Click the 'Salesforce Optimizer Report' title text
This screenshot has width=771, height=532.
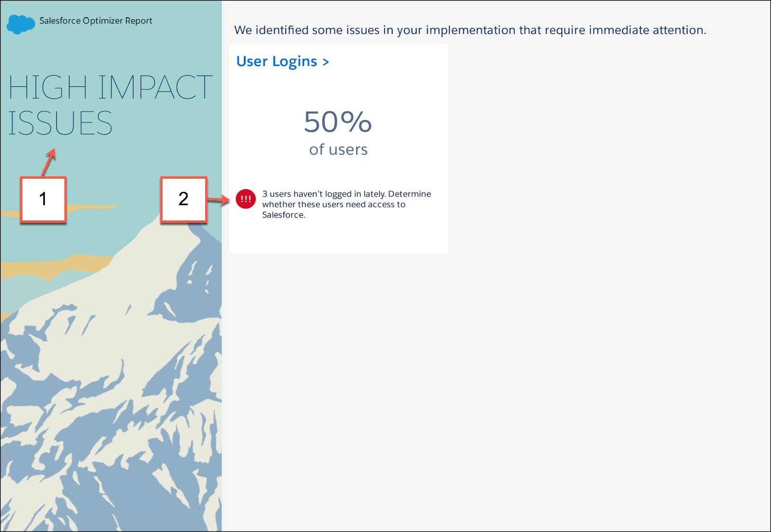(96, 21)
